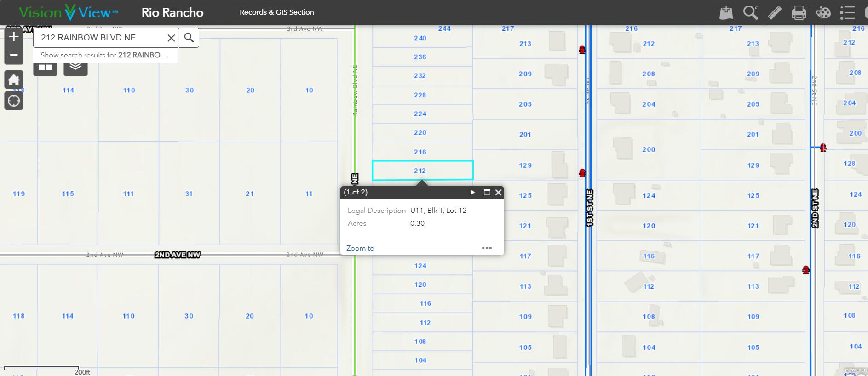Click the Acres value 0.30
The width and height of the screenshot is (868, 376).
pos(417,223)
